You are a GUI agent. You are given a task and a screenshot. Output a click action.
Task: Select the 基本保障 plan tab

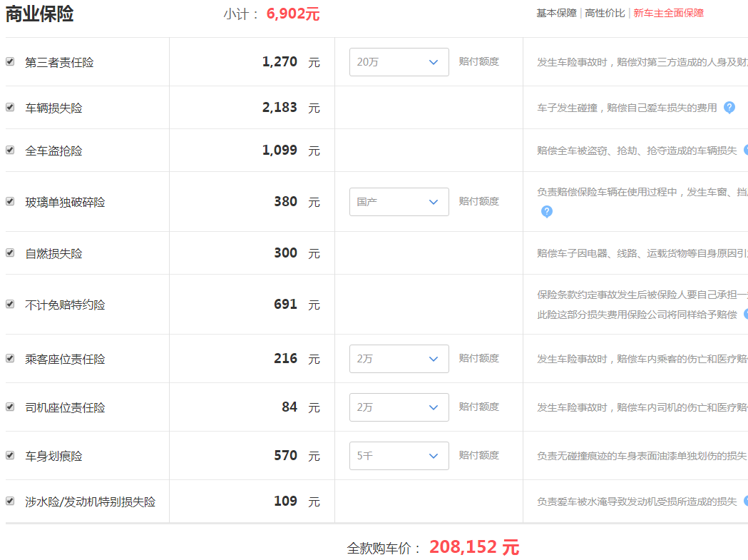(556, 13)
